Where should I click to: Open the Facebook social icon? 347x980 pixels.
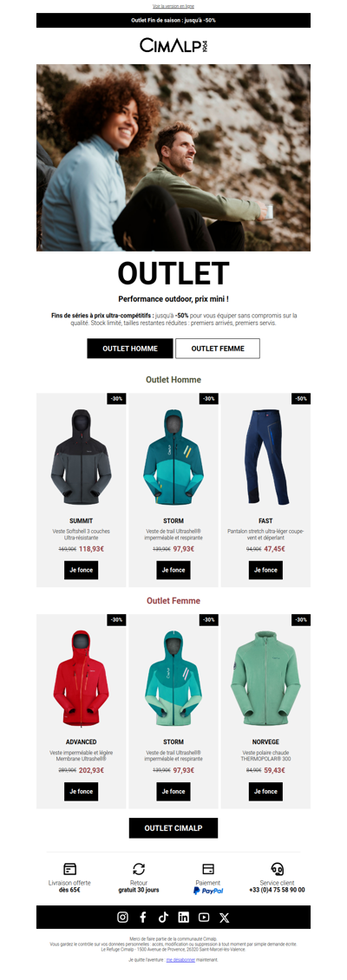click(142, 917)
